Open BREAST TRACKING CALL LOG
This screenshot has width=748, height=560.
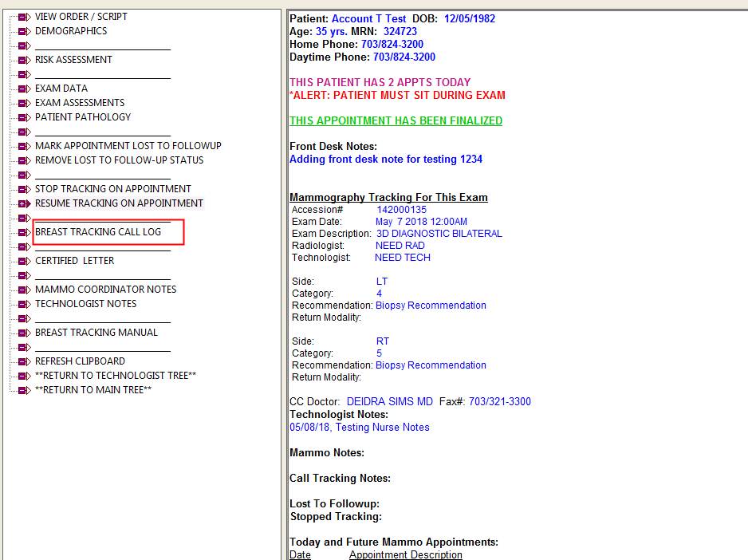pos(98,232)
